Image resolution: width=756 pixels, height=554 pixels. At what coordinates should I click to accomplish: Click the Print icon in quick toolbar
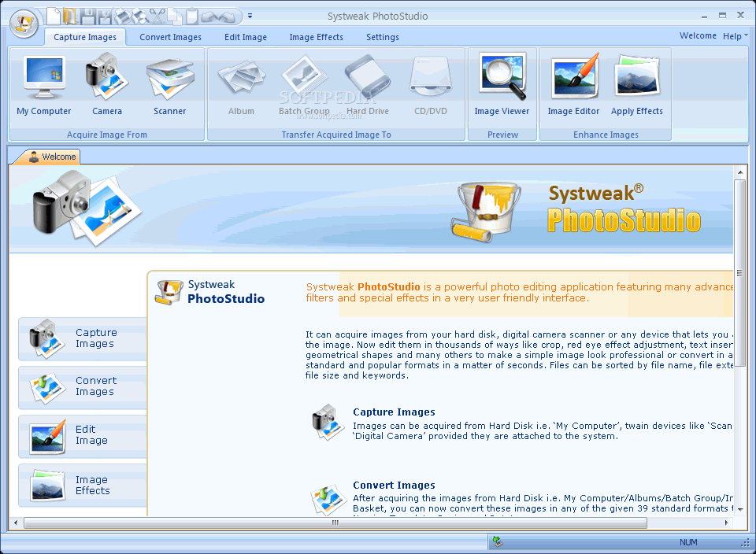click(123, 17)
